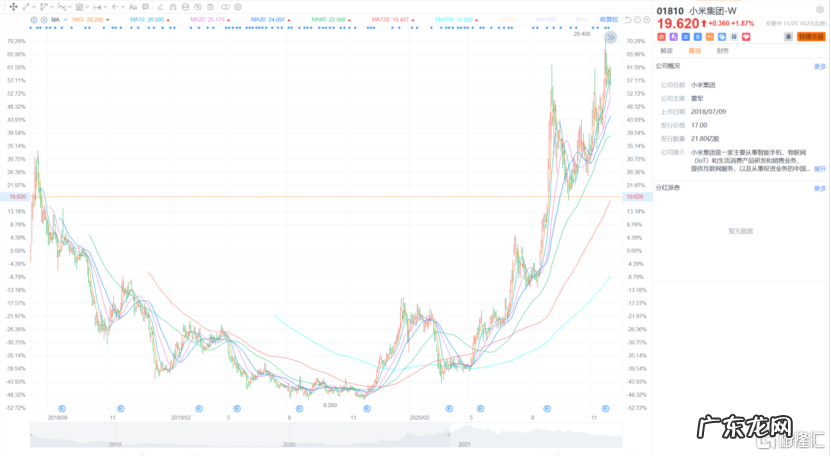Click the lock drawings icon

[x=185, y=7]
